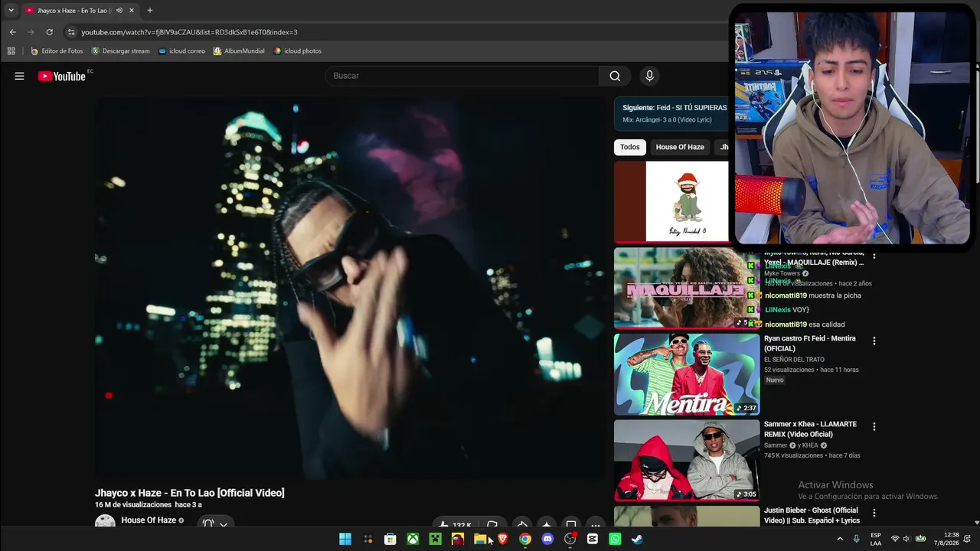Image resolution: width=980 pixels, height=551 pixels.
Task: Reload the YouTube page
Action: [49, 32]
